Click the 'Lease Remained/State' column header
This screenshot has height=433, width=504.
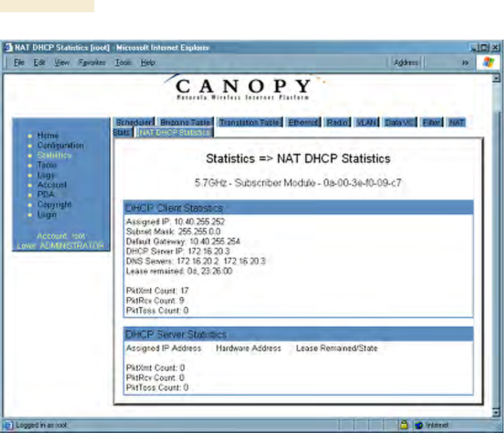pos(337,348)
